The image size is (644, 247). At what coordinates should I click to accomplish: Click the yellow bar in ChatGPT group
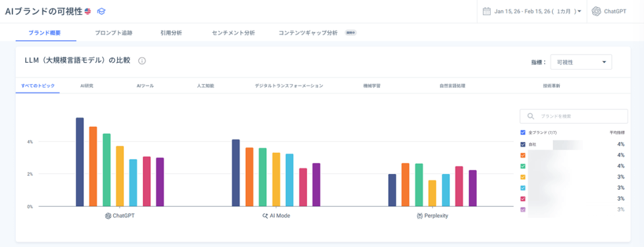[120, 177]
